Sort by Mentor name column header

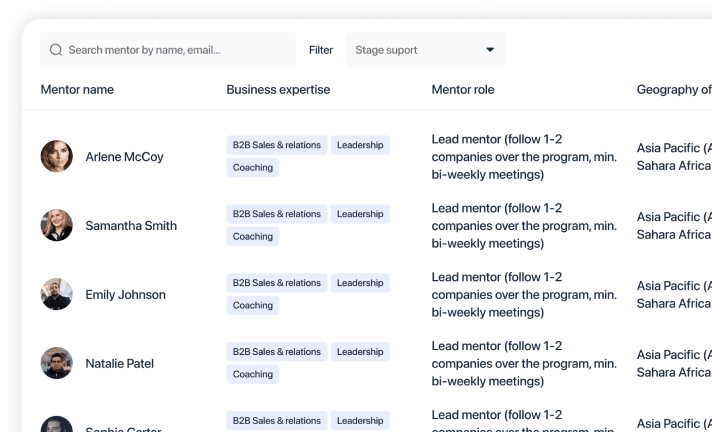tap(77, 90)
